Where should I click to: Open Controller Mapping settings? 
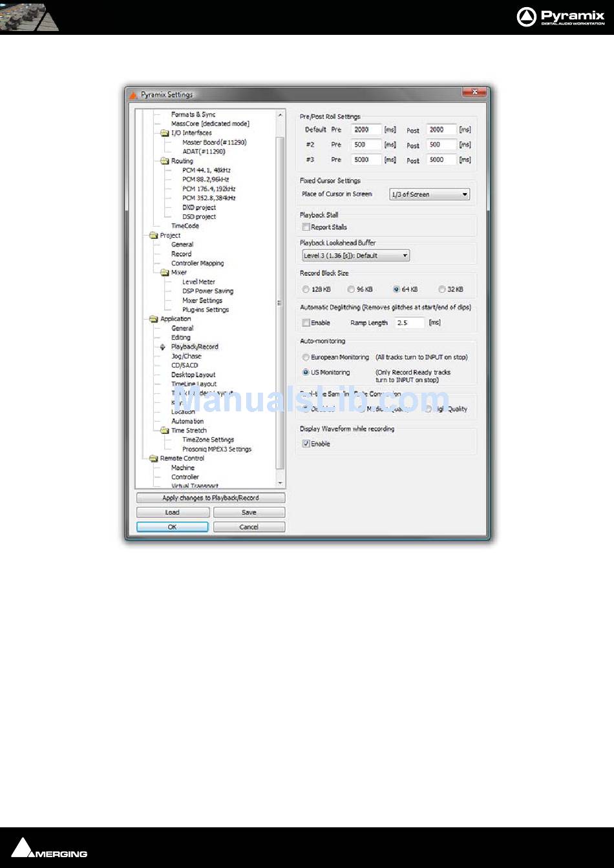click(x=197, y=263)
